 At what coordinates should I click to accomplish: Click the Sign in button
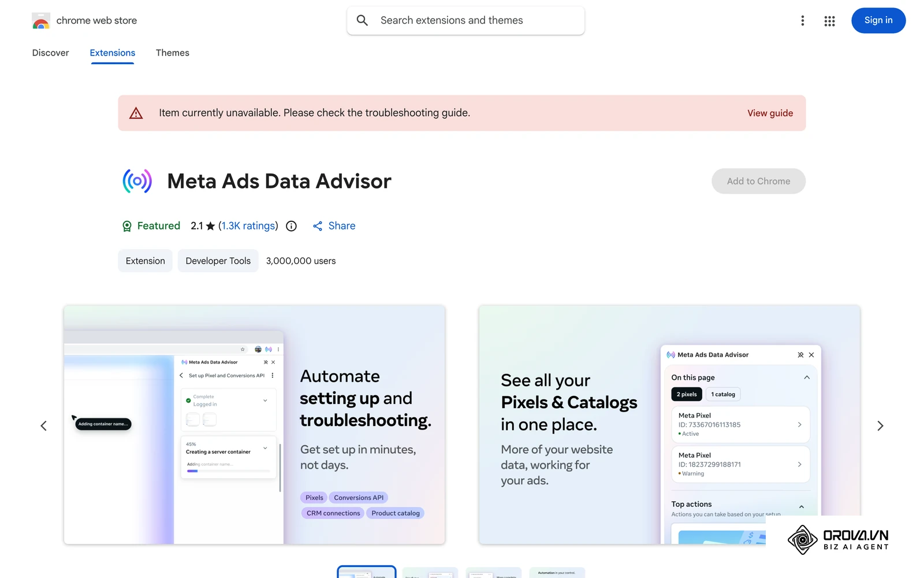[878, 20]
